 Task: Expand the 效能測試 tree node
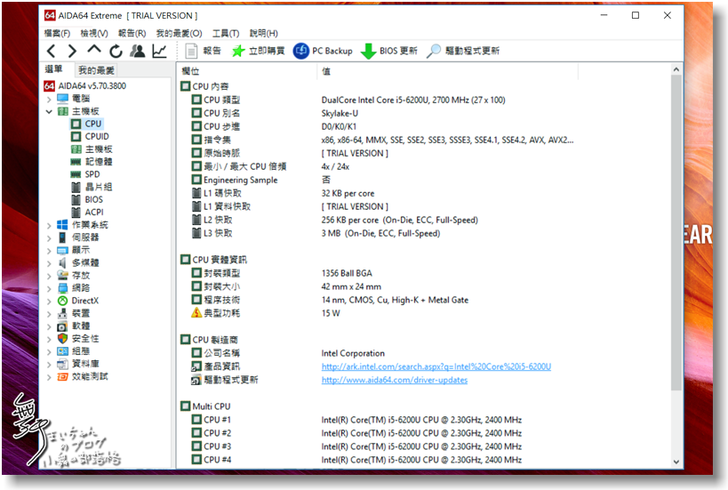[50, 377]
